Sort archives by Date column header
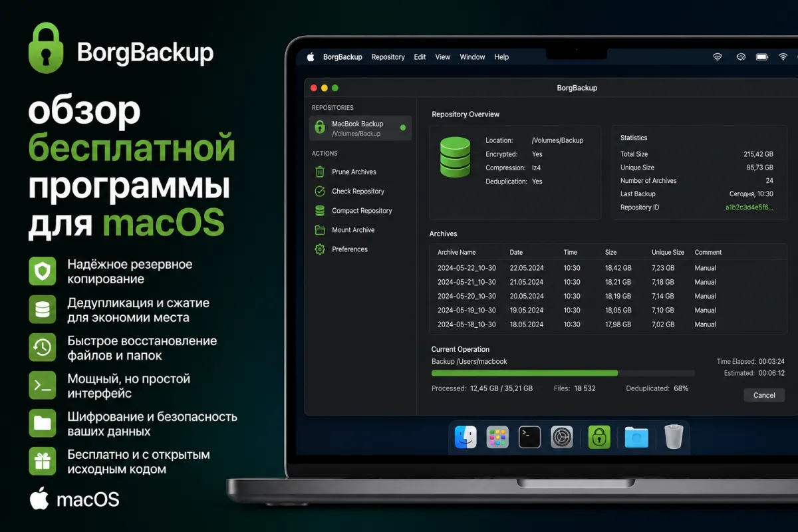 [x=516, y=252]
